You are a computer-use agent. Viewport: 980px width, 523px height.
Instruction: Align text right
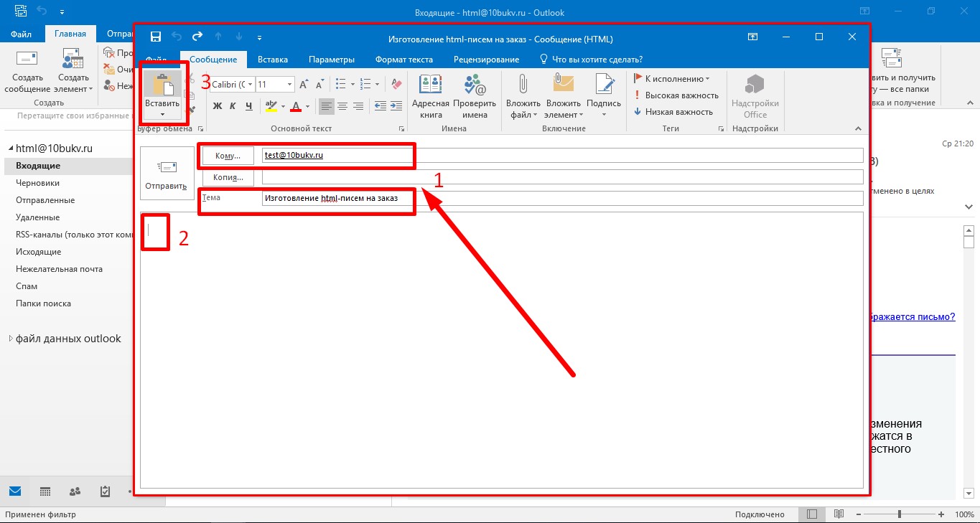[358, 106]
